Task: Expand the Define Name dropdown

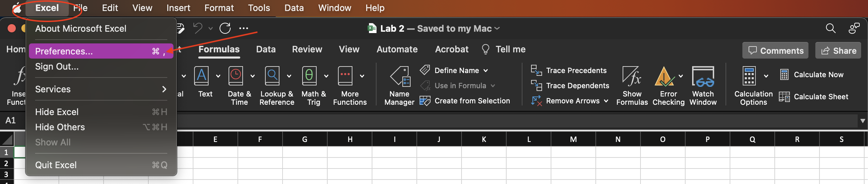Action: 486,71
